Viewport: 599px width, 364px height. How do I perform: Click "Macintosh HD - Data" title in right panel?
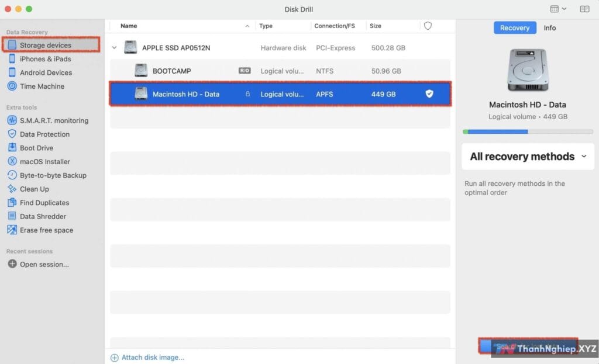528,105
